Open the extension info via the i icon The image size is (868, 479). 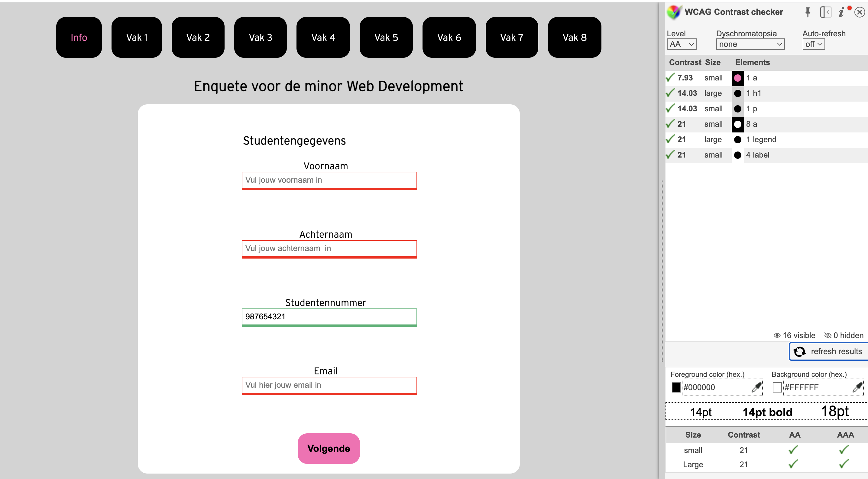(x=841, y=12)
